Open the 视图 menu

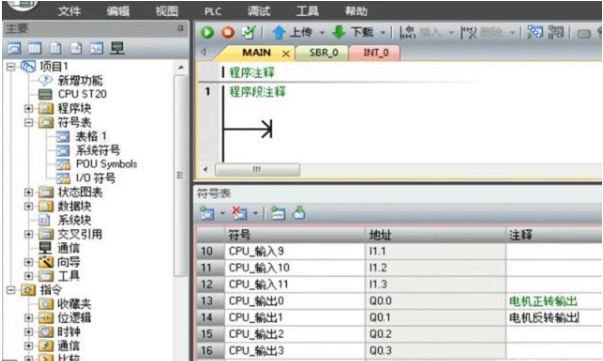(167, 11)
